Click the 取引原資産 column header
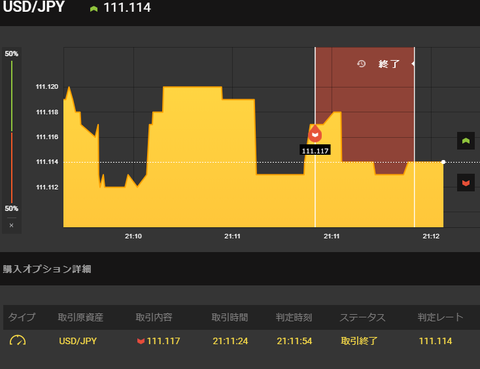 80,317
